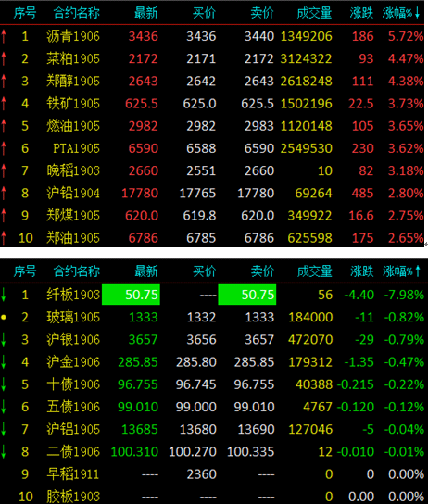Click top table 合约名称 column header

(77, 13)
